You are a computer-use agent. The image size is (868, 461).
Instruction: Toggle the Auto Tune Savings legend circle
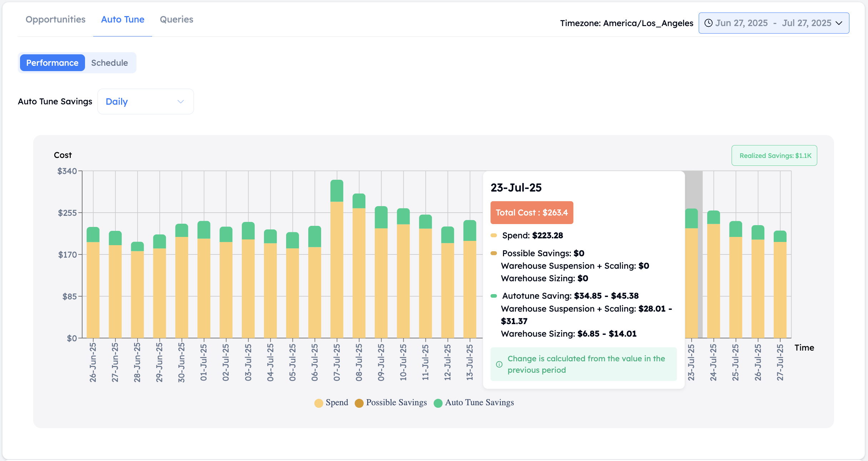pyautogui.click(x=438, y=403)
